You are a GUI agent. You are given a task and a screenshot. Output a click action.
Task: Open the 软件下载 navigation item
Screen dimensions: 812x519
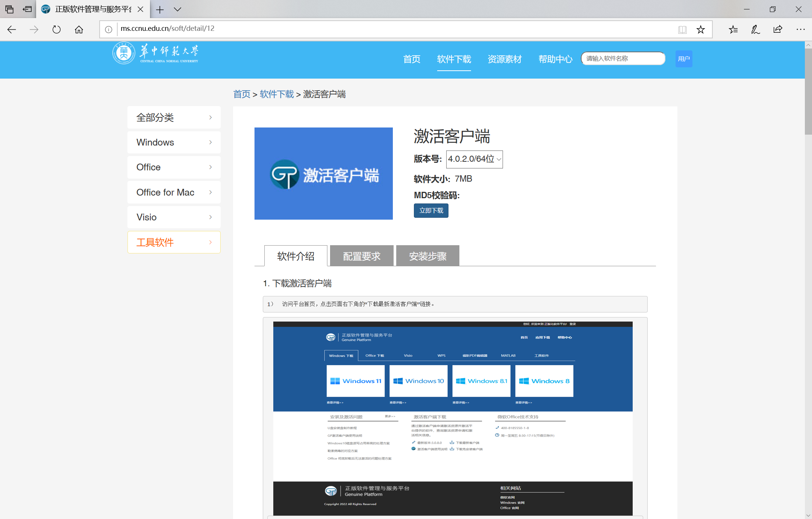(454, 59)
